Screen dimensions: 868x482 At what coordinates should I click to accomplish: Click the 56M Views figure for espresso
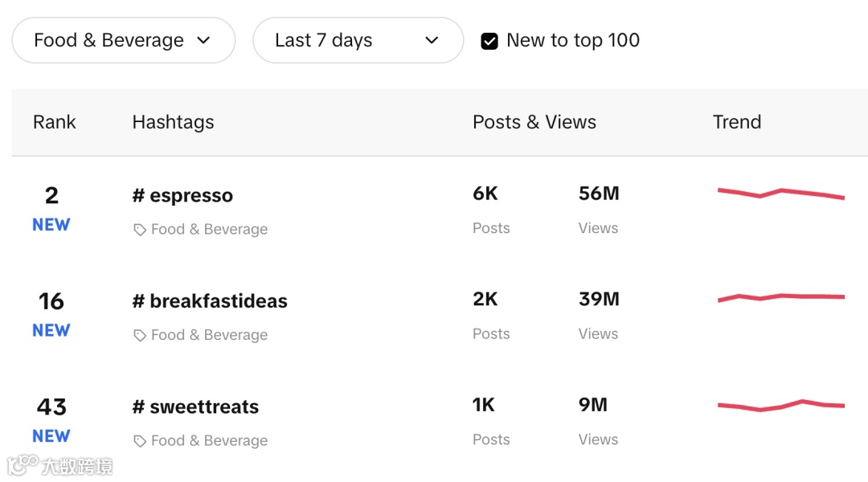tap(599, 194)
